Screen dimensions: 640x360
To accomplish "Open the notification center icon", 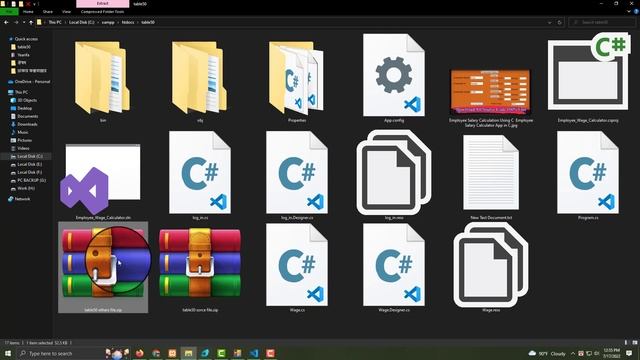I will (x=629, y=353).
